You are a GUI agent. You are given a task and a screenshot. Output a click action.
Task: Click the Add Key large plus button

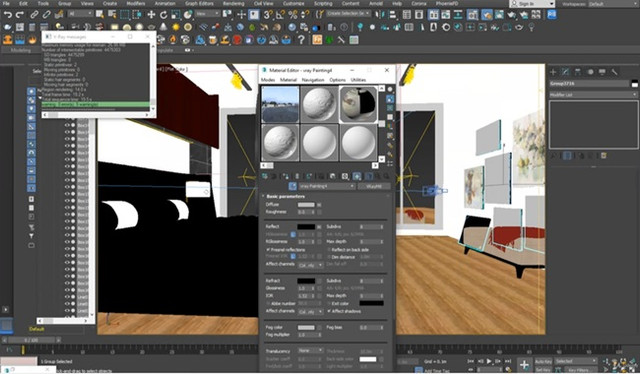pyautogui.click(x=524, y=365)
